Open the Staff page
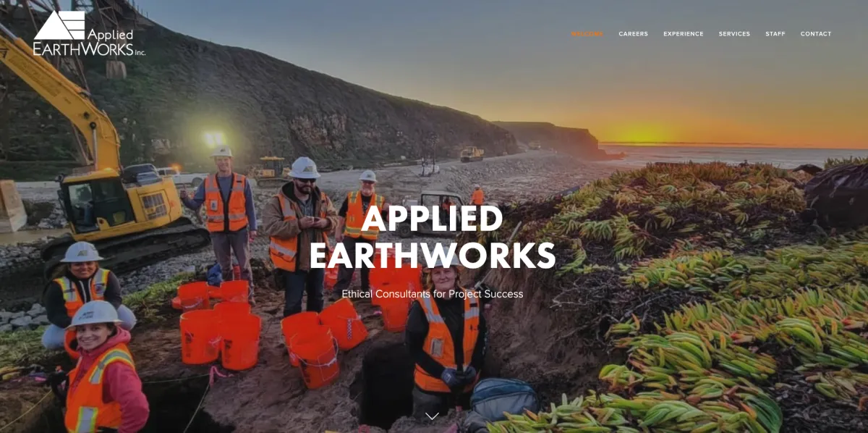868x433 pixels. (775, 34)
